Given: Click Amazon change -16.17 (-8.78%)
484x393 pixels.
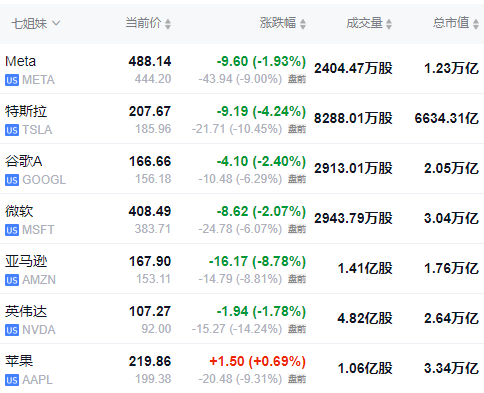Looking at the screenshot, I should [x=257, y=261].
